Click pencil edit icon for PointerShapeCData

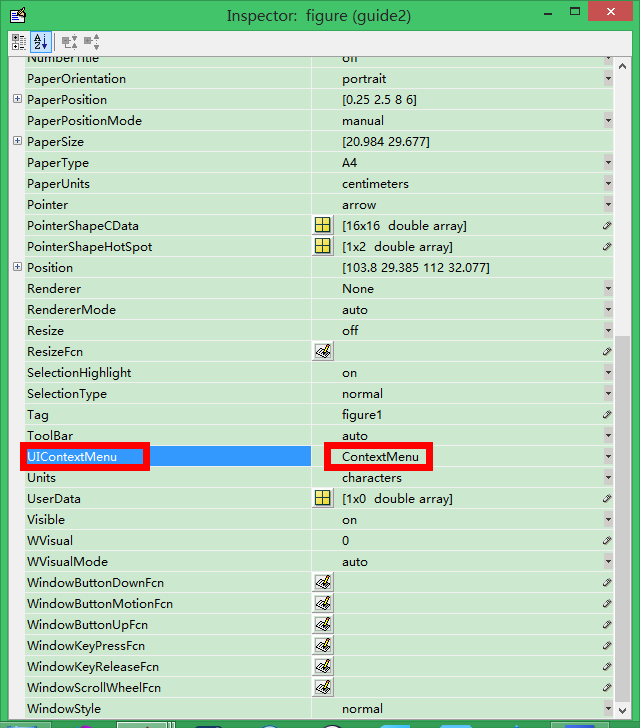[x=607, y=226]
